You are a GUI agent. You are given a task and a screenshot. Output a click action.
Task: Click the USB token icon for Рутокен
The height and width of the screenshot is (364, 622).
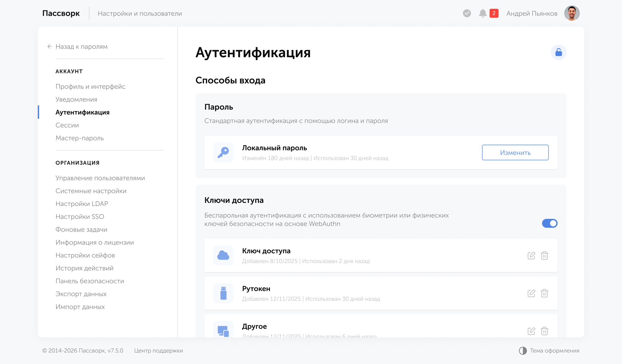click(x=223, y=293)
